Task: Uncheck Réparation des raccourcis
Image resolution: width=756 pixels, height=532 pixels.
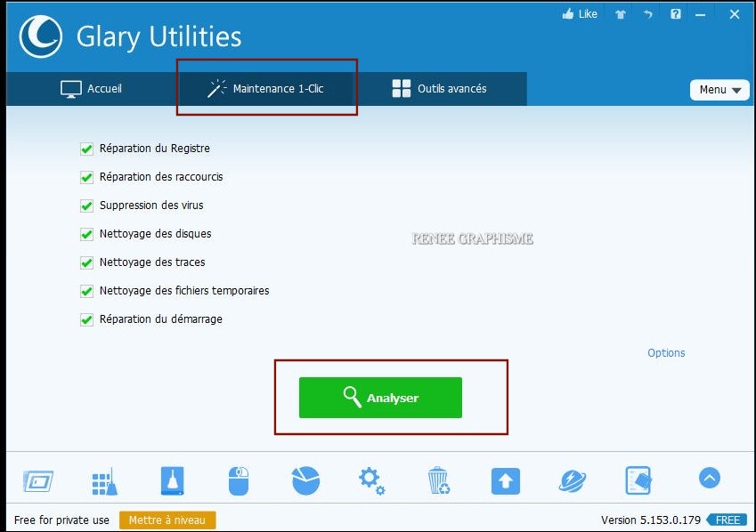Action: pyautogui.click(x=86, y=177)
